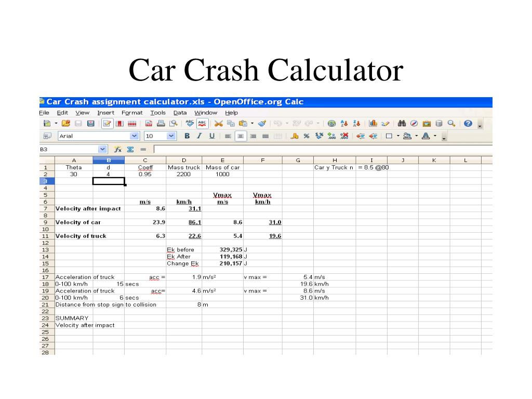The image size is (532, 399).
Task: Open the Edit menu
Action: coord(62,113)
